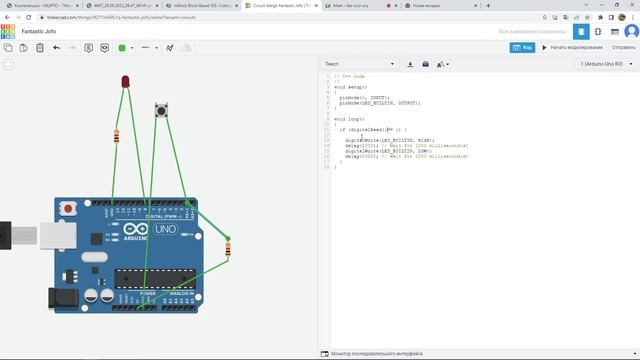
Task: Open the notes tool
Action: 88,48
